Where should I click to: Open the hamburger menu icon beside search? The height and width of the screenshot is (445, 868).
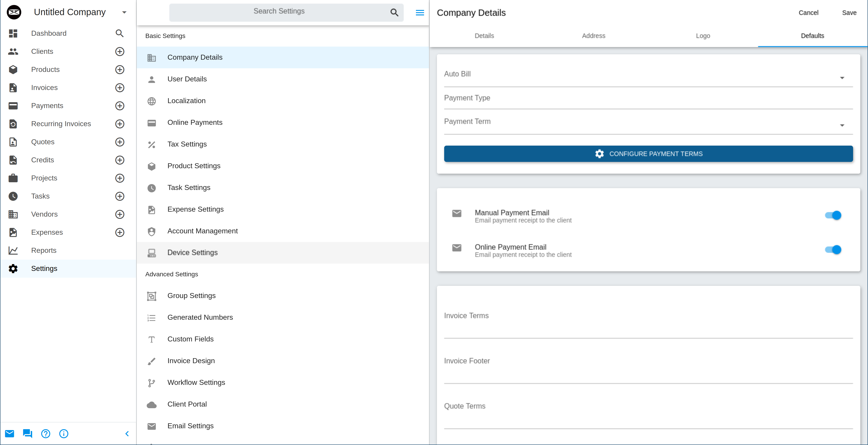(x=420, y=12)
